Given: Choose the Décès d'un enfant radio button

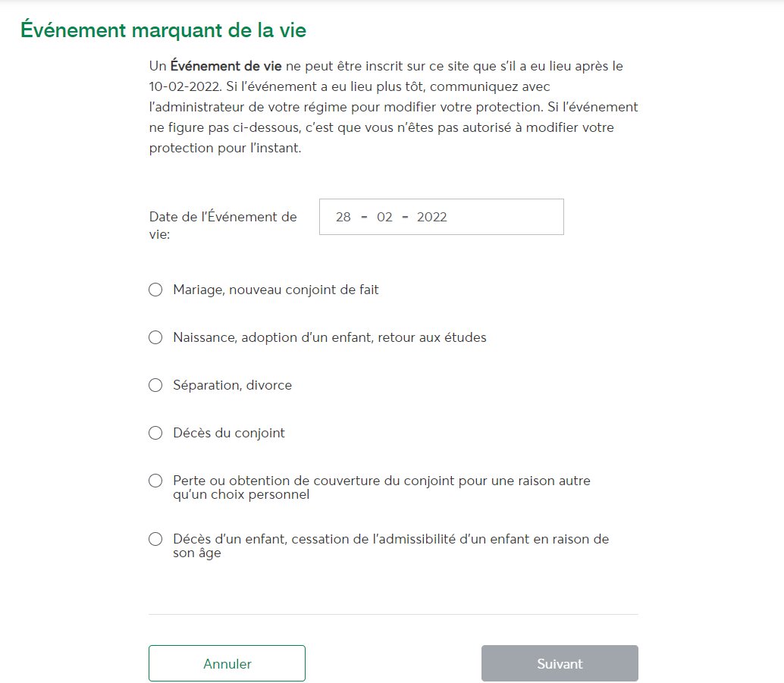Looking at the screenshot, I should tap(155, 539).
